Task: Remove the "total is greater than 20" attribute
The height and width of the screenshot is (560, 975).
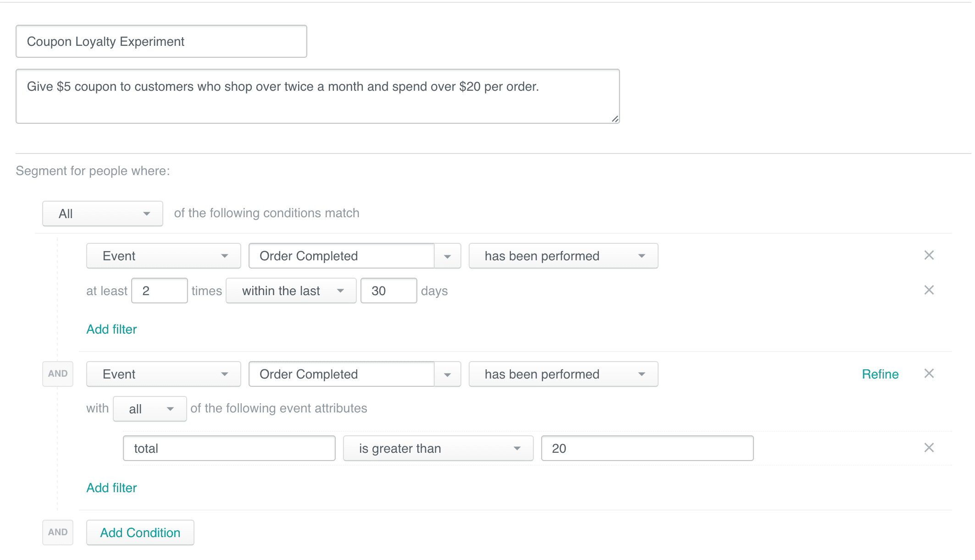Action: tap(929, 448)
